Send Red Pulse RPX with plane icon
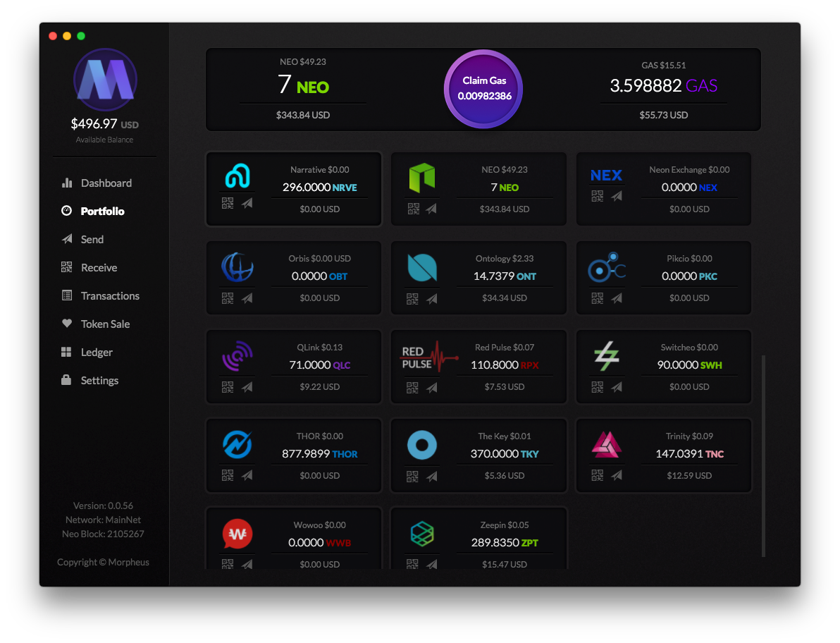 pyautogui.click(x=432, y=387)
